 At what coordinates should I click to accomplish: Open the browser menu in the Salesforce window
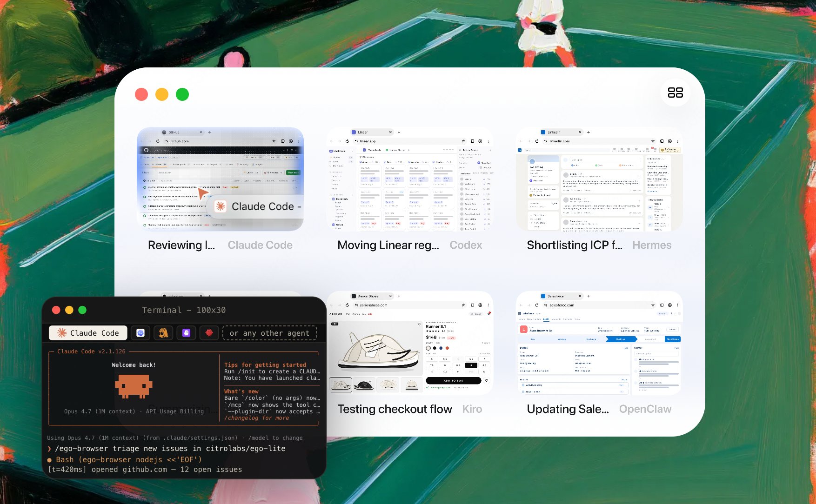[x=678, y=305]
